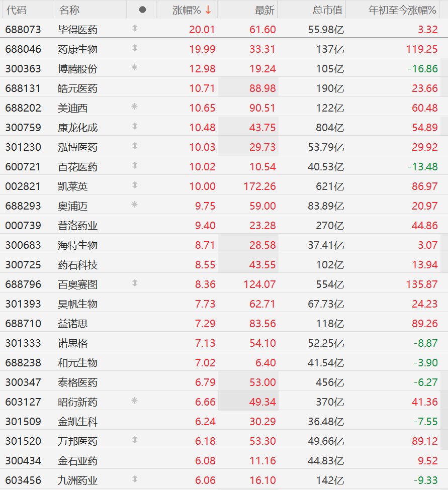Sort by 代码 column header
This screenshot has height=490, width=448.
[x=16, y=10]
